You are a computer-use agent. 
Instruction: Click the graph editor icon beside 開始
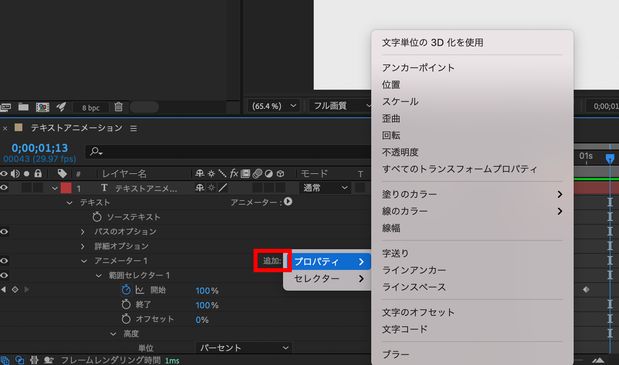(x=140, y=290)
